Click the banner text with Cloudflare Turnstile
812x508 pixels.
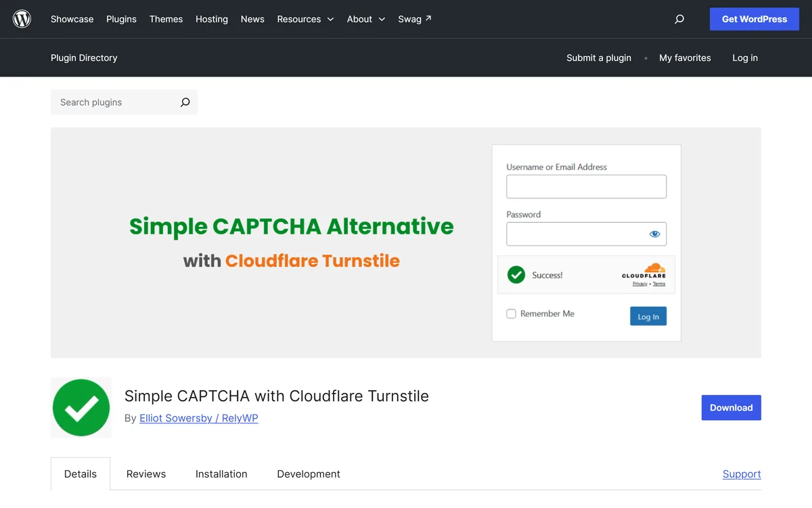292,261
